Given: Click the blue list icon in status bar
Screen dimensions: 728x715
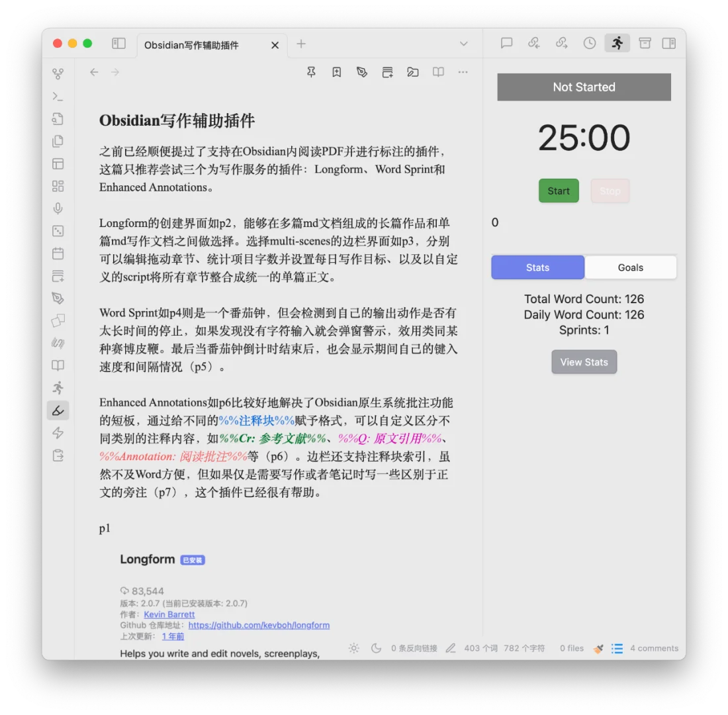Looking at the screenshot, I should click(x=617, y=648).
